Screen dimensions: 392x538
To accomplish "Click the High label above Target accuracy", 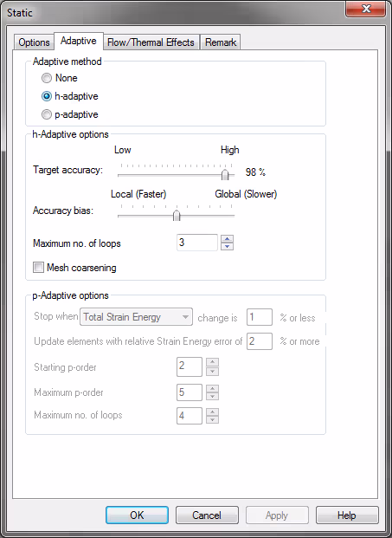I will 229,150.
